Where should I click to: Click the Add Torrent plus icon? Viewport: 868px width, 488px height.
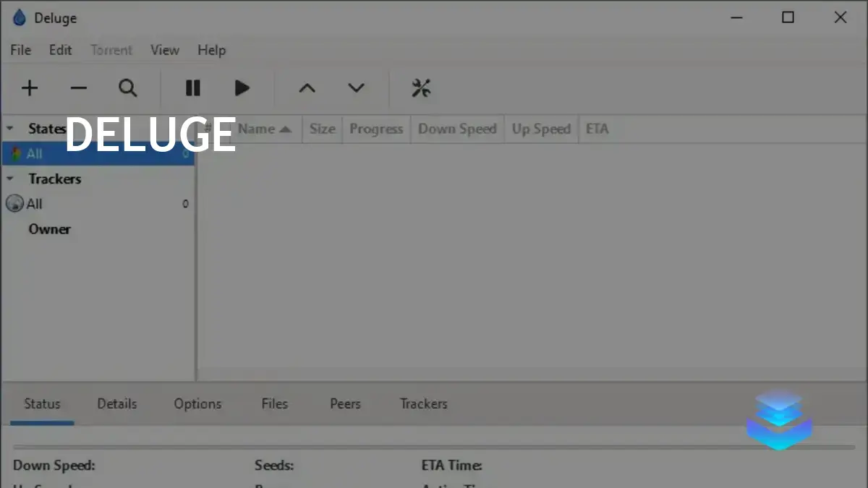[x=30, y=87]
